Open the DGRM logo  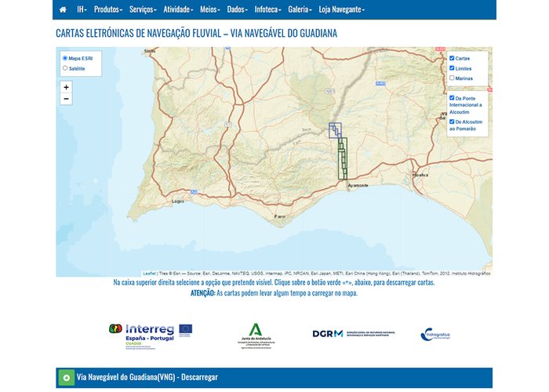coord(354,333)
